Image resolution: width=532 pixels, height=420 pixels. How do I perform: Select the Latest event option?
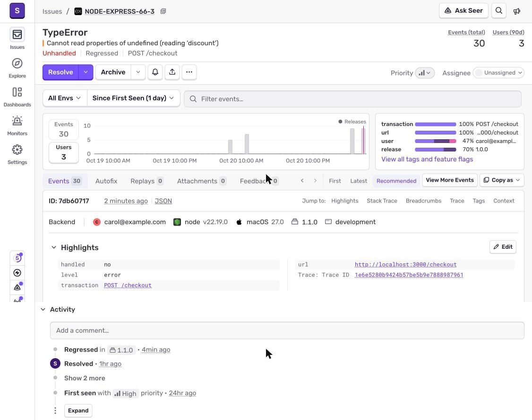(359, 181)
